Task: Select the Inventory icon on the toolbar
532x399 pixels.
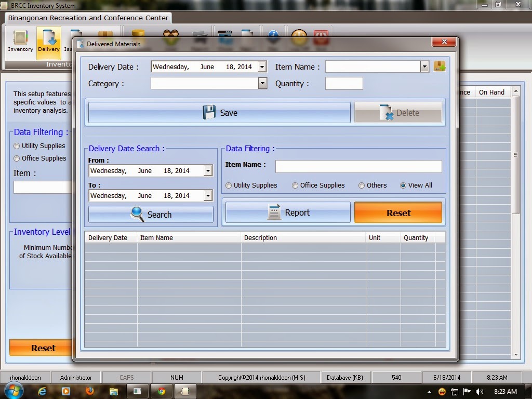Action: pyautogui.click(x=20, y=42)
